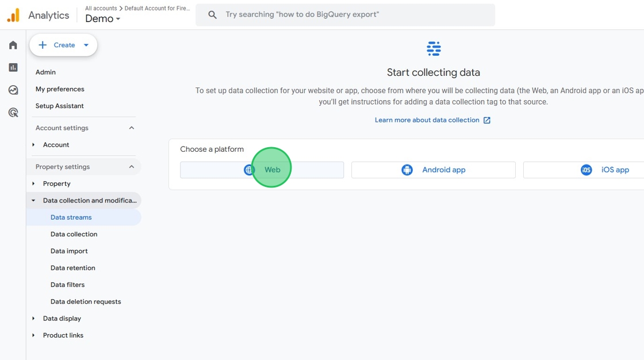Click the Choose a platform label

pos(212,149)
